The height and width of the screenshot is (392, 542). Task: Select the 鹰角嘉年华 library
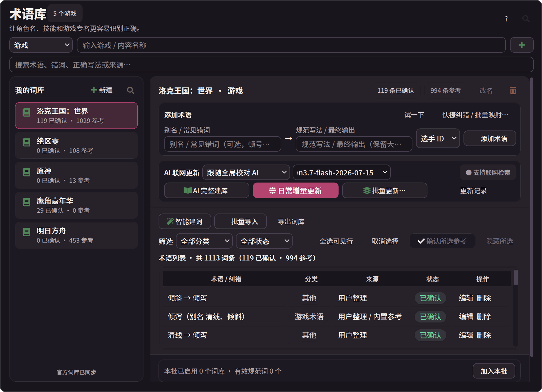[76, 205]
